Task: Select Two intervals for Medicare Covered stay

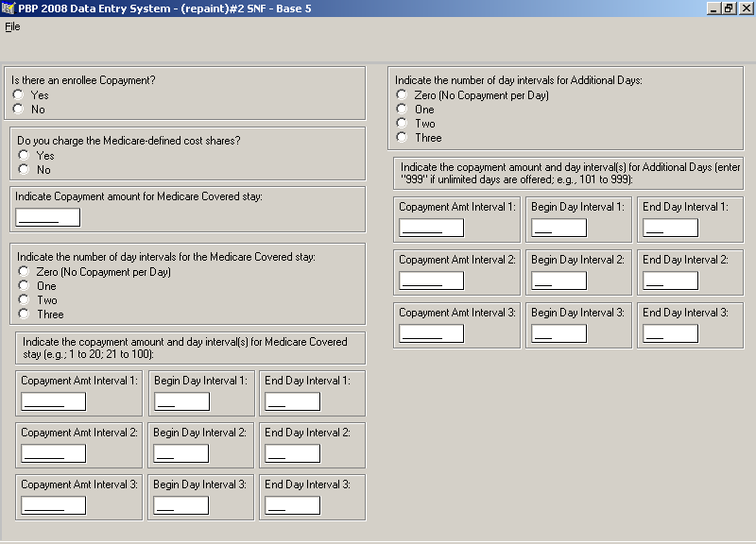Action: pyautogui.click(x=24, y=299)
